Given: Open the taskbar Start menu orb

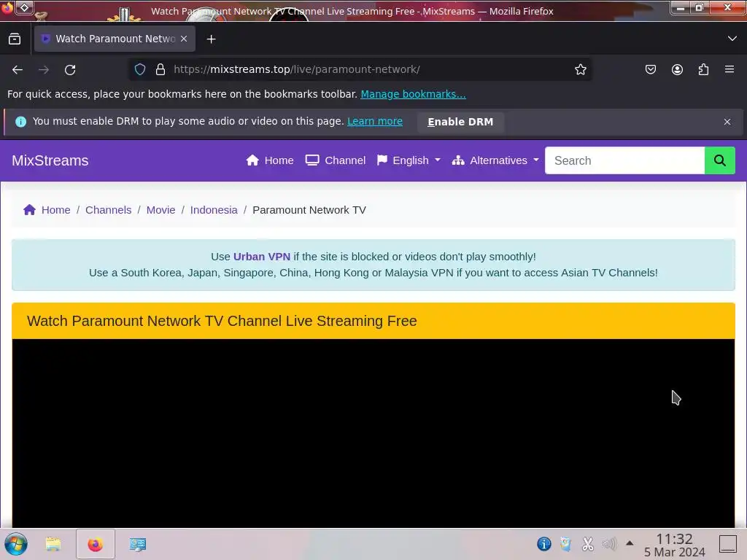Looking at the screenshot, I should [x=16, y=544].
